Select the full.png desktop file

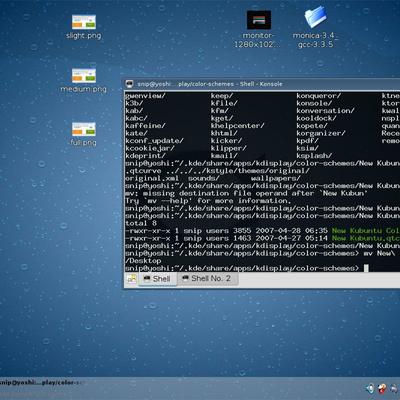(x=84, y=134)
